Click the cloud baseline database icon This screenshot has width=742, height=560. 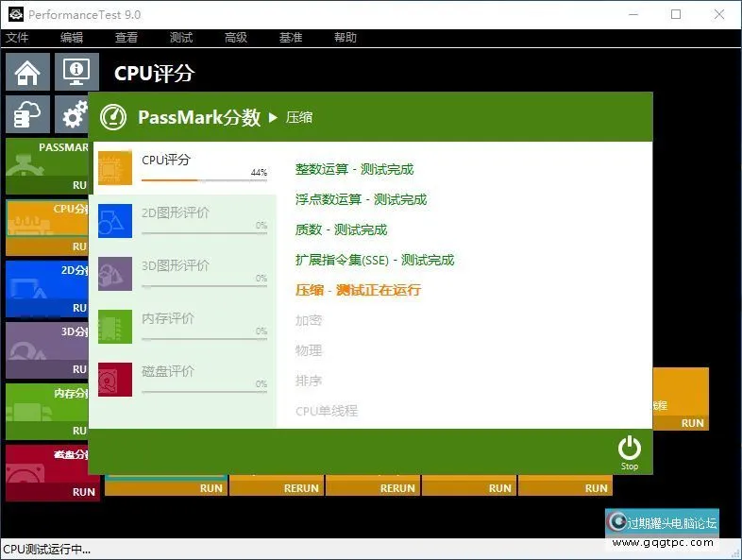tap(28, 114)
